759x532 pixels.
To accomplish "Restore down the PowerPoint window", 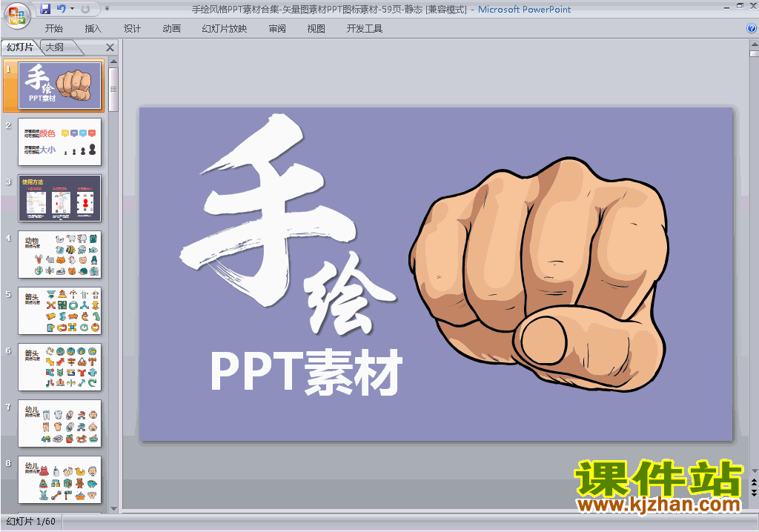I will [x=740, y=6].
